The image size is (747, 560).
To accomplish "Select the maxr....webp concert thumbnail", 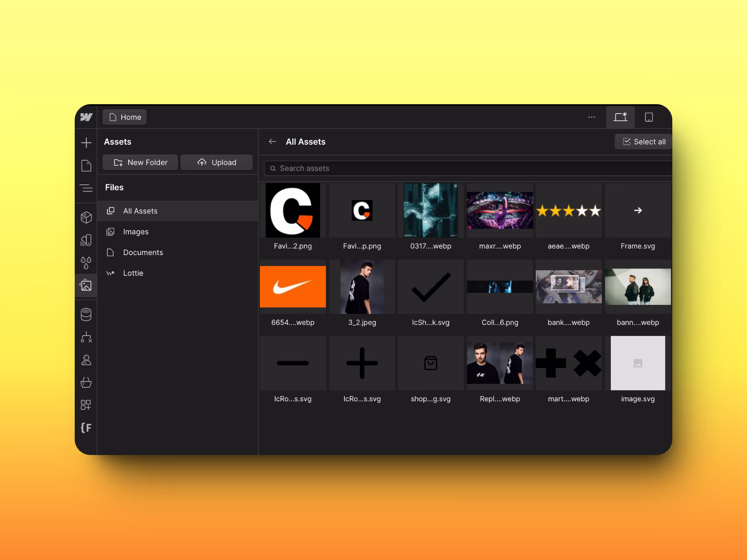I will tap(500, 210).
